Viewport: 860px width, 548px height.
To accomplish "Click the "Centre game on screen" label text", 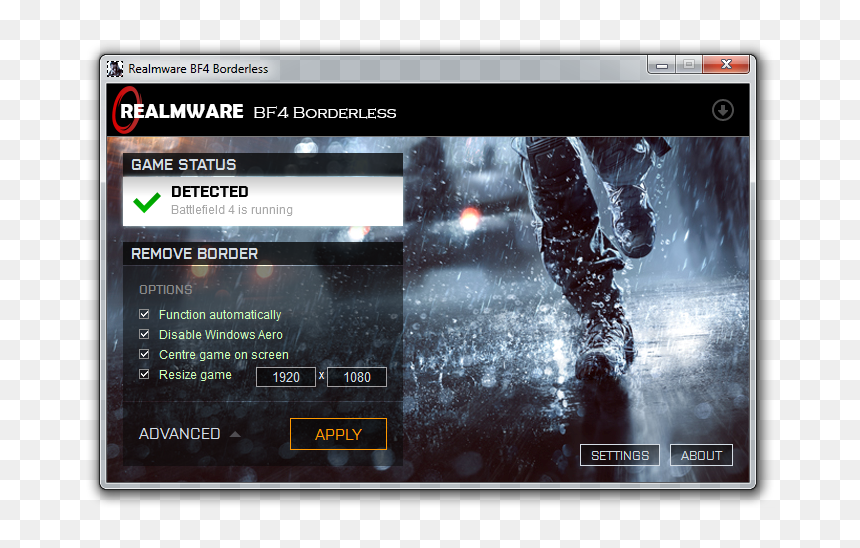I will 224,355.
